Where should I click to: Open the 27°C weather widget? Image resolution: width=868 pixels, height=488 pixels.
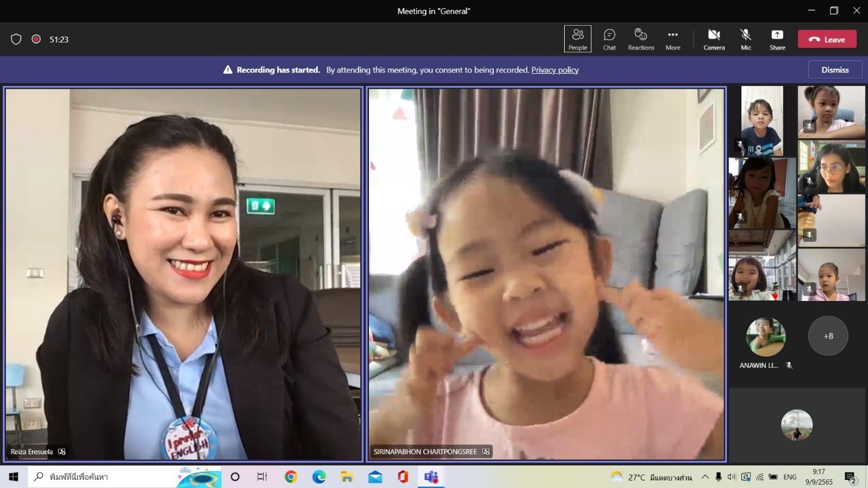point(651,477)
